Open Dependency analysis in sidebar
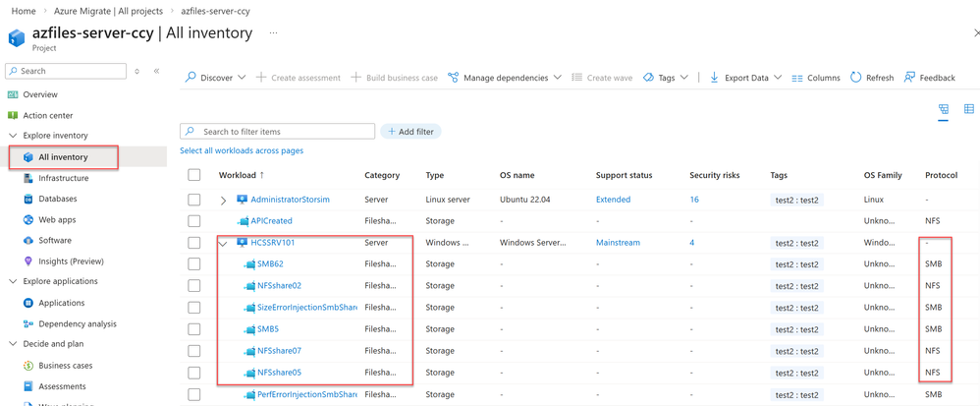 77,324
